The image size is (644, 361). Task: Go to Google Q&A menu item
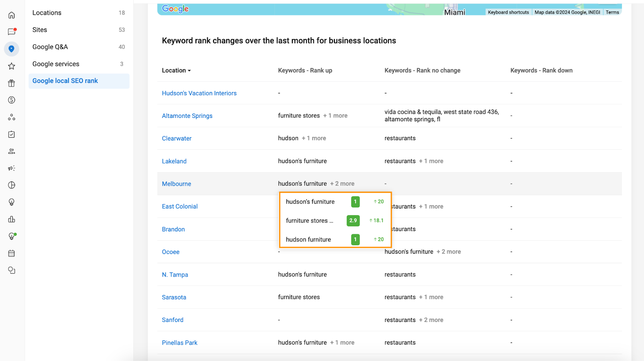point(79,47)
